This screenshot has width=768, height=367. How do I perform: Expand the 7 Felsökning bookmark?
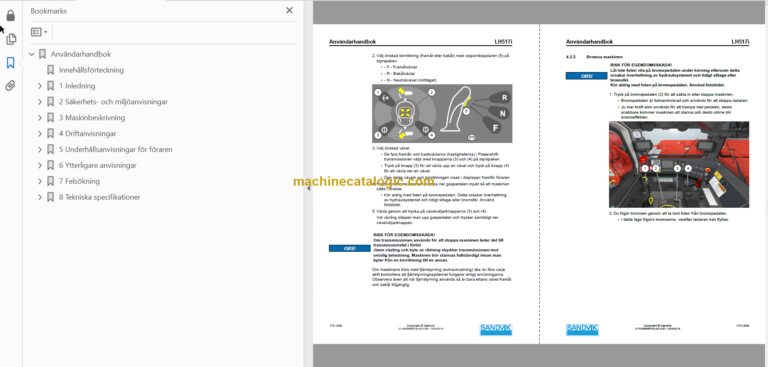40,181
